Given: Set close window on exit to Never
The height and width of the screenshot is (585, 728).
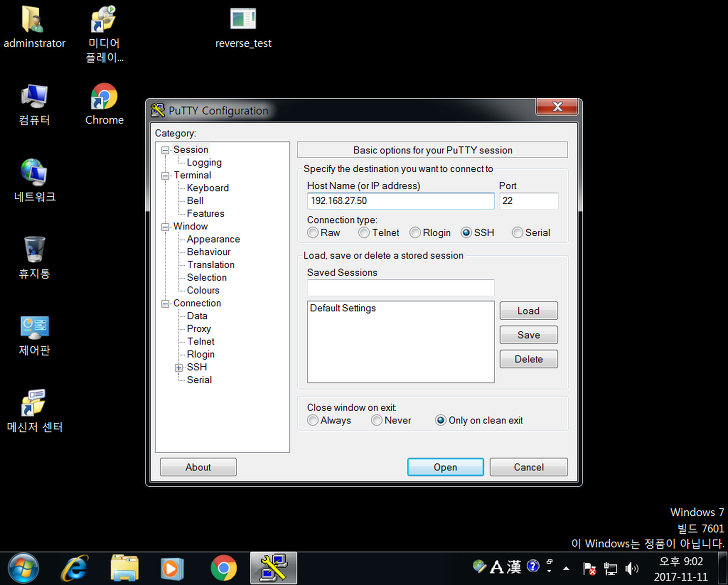Looking at the screenshot, I should 391,420.
